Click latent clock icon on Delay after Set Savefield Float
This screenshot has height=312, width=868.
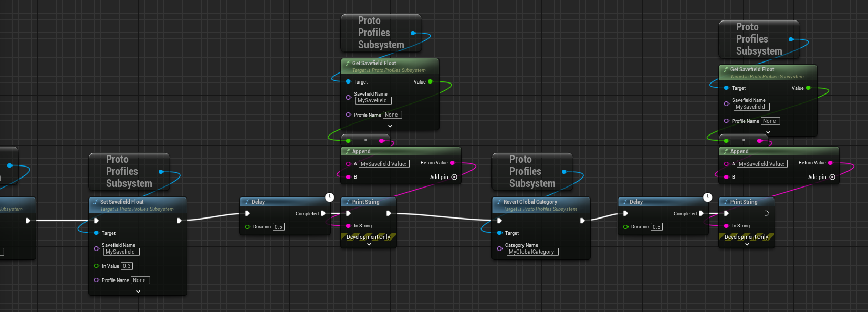pyautogui.click(x=329, y=197)
